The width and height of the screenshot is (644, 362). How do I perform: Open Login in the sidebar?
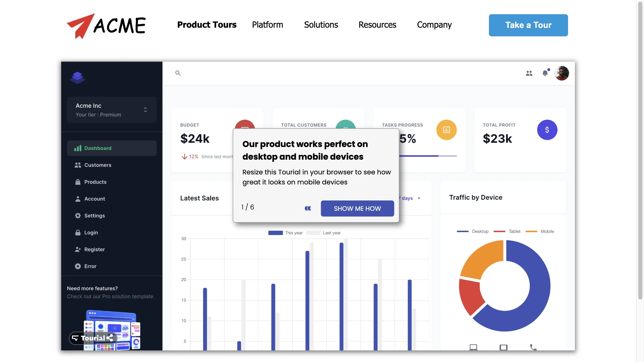click(x=112, y=233)
